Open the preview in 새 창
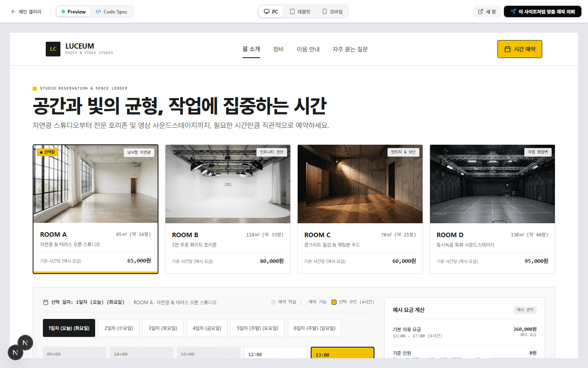The image size is (588, 368). 487,11
